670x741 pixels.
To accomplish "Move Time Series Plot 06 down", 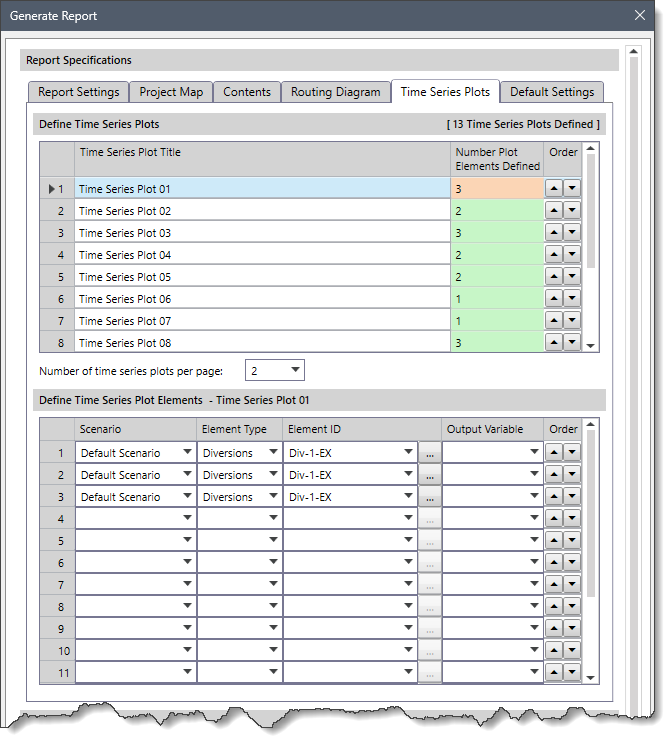I will click(x=572, y=298).
